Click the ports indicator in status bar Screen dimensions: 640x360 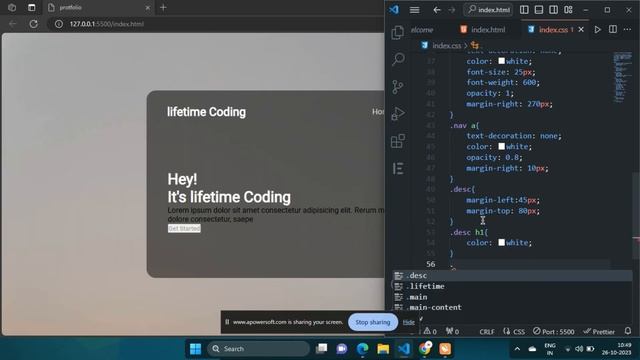tap(452, 331)
